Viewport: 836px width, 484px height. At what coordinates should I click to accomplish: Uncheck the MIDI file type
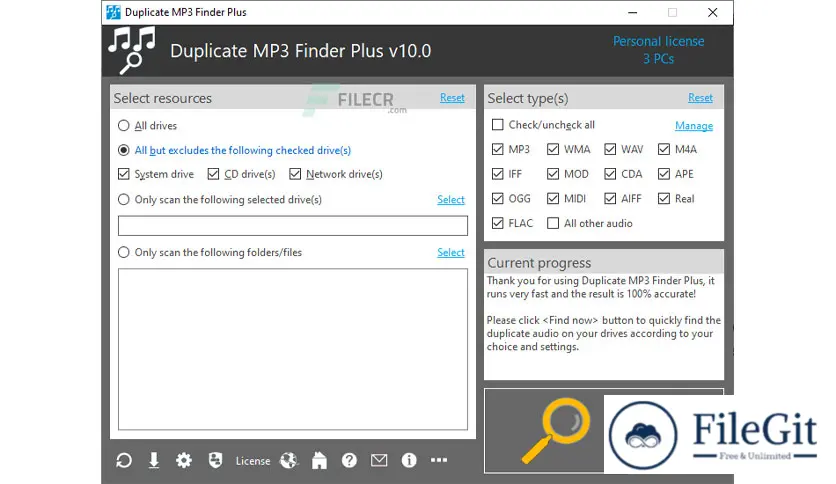[553, 198]
